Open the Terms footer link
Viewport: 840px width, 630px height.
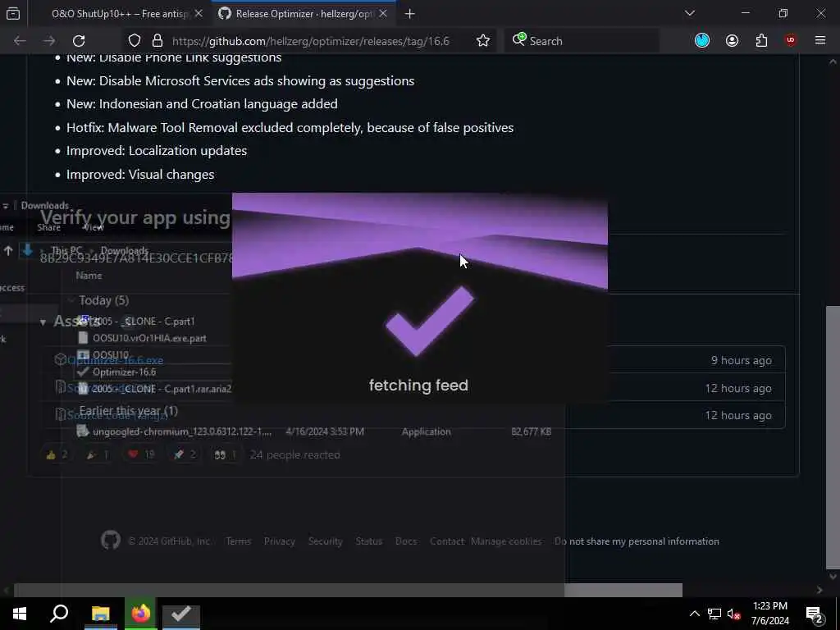tap(239, 541)
